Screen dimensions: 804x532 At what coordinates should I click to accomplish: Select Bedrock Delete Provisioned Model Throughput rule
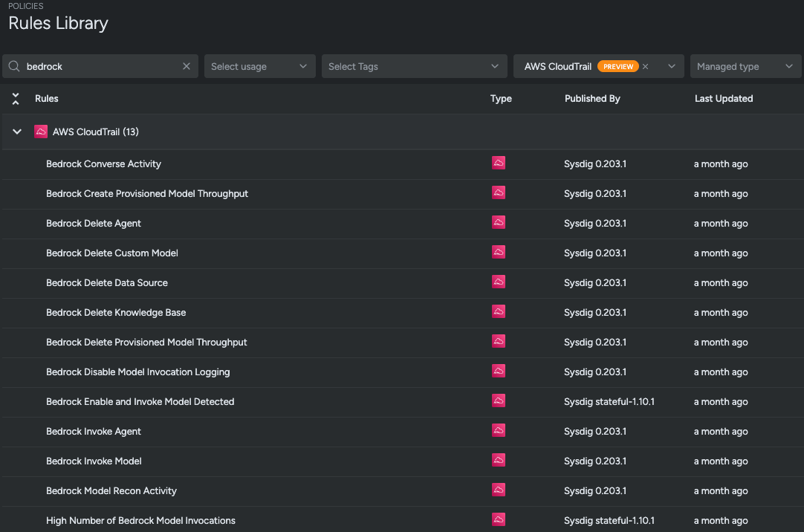click(x=146, y=343)
